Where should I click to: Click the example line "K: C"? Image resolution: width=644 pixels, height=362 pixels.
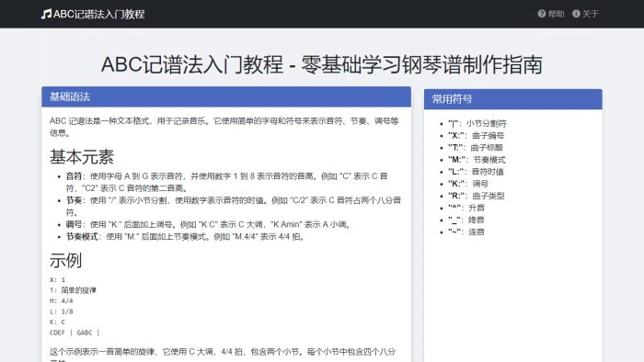57,322
